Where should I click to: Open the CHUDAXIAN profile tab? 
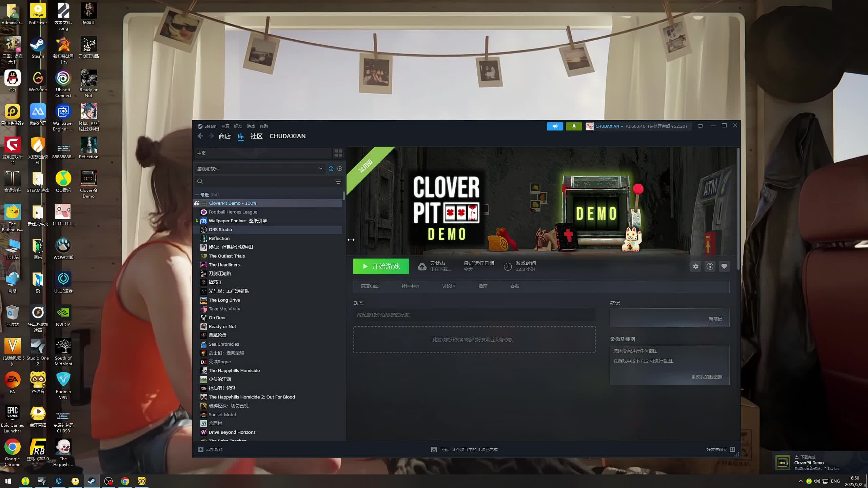[288, 136]
